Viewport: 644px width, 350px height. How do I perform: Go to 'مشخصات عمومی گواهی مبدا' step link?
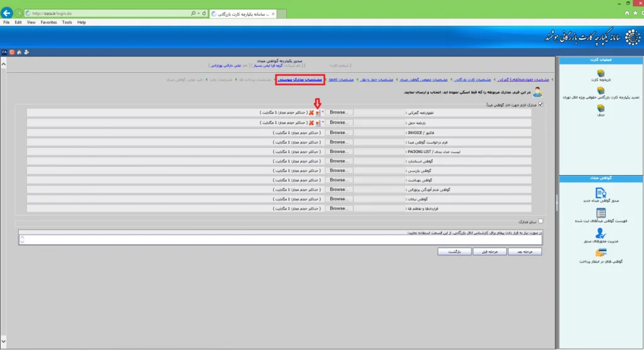[423, 79]
